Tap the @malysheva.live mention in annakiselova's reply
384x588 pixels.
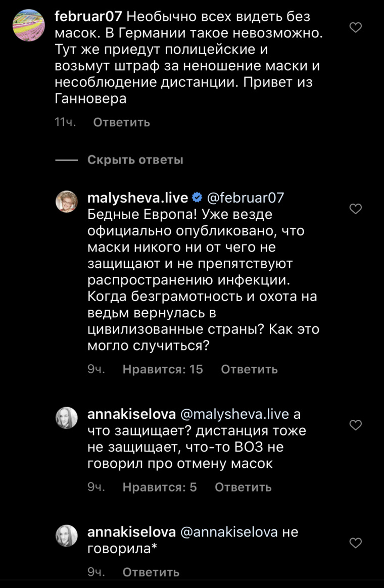click(x=234, y=414)
